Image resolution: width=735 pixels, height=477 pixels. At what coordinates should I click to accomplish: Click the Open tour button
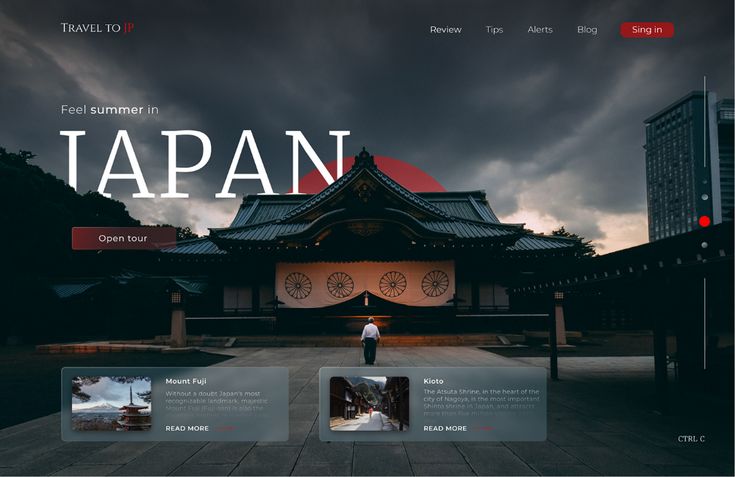123,238
